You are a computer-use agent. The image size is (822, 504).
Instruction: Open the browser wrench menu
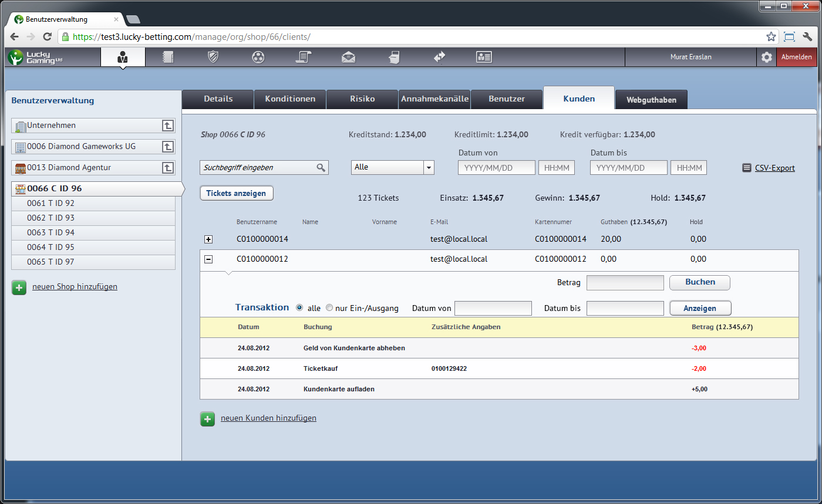pyautogui.click(x=807, y=36)
